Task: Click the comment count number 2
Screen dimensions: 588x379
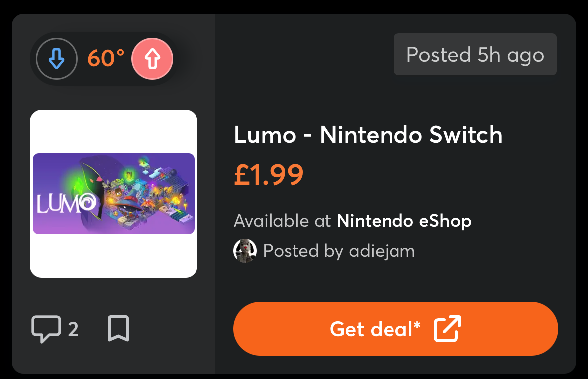Action: pos(73,330)
